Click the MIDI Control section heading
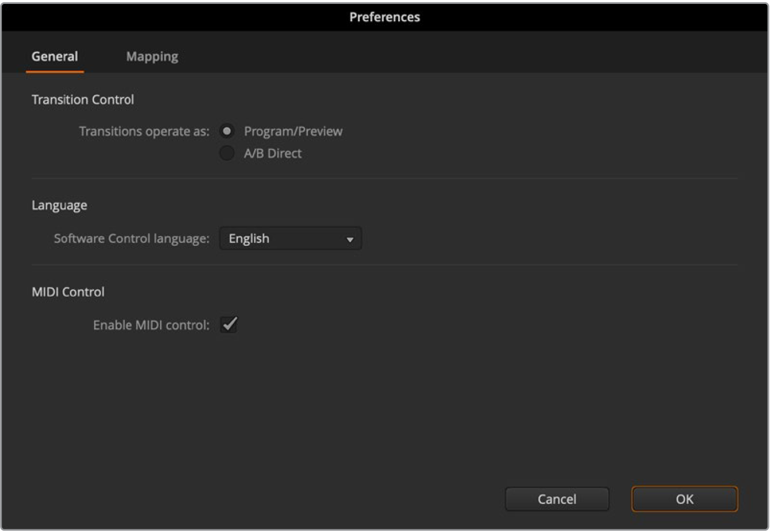 click(x=68, y=292)
